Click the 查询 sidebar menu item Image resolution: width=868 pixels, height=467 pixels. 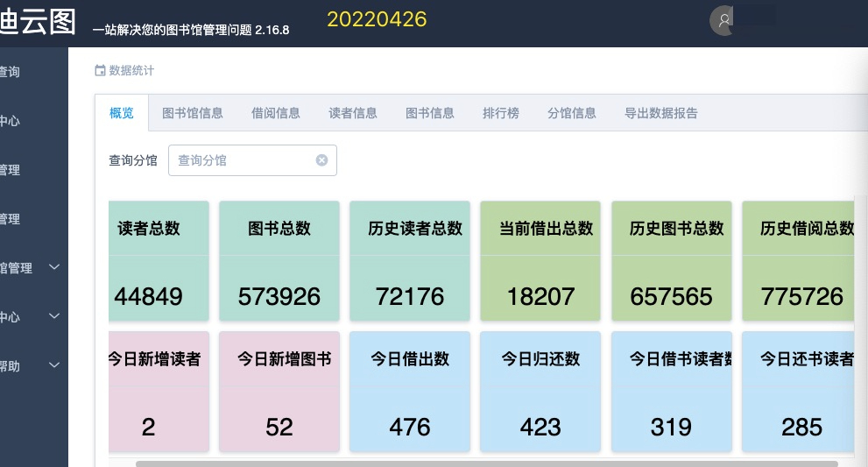coord(11,72)
